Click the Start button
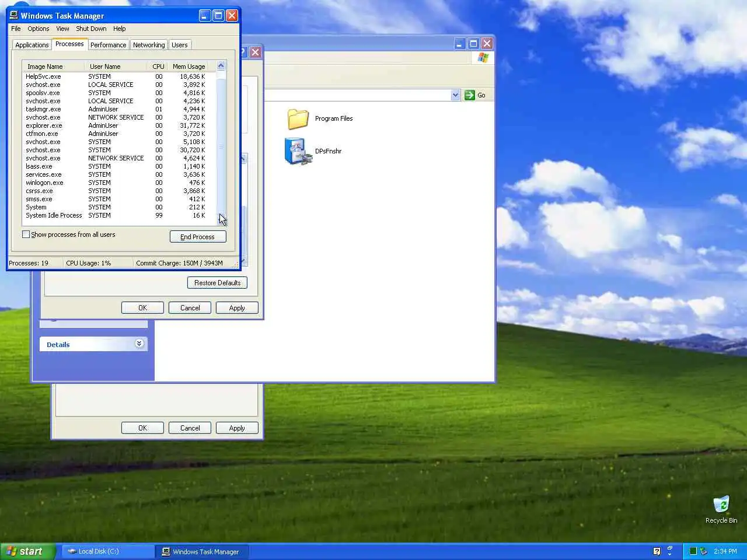 click(x=27, y=551)
